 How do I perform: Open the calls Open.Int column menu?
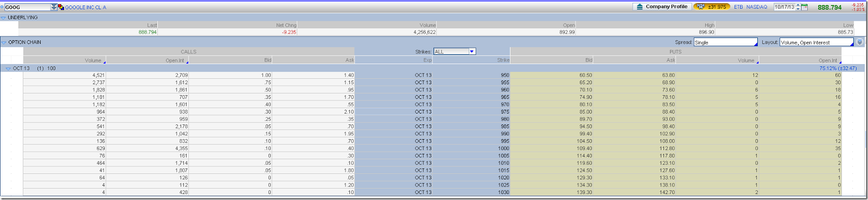[187, 62]
